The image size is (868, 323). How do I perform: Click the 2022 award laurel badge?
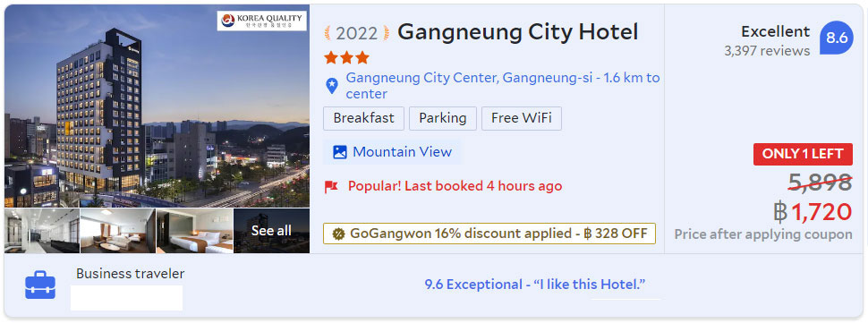pos(356,33)
